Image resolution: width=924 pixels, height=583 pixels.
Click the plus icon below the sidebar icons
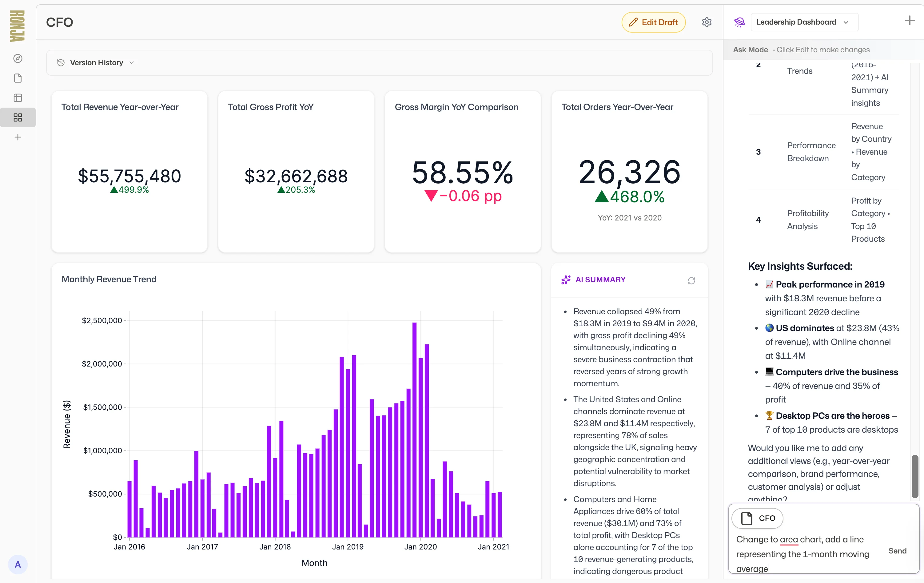pos(18,137)
